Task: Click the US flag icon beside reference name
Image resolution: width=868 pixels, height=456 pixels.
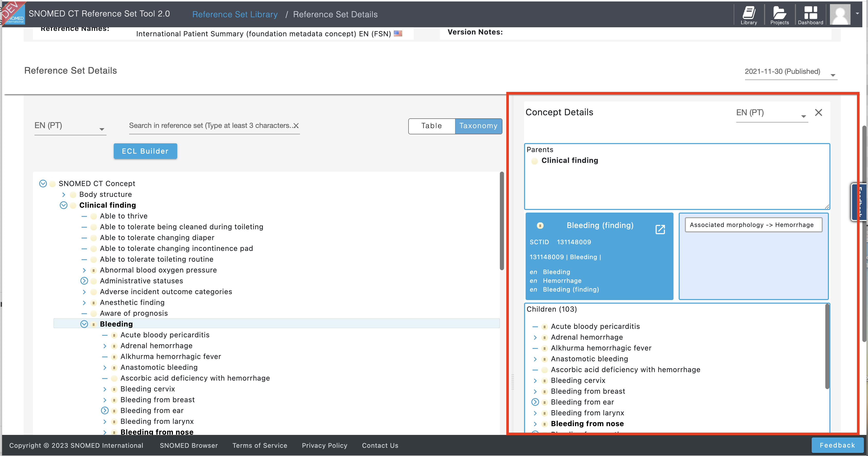Action: pos(398,33)
